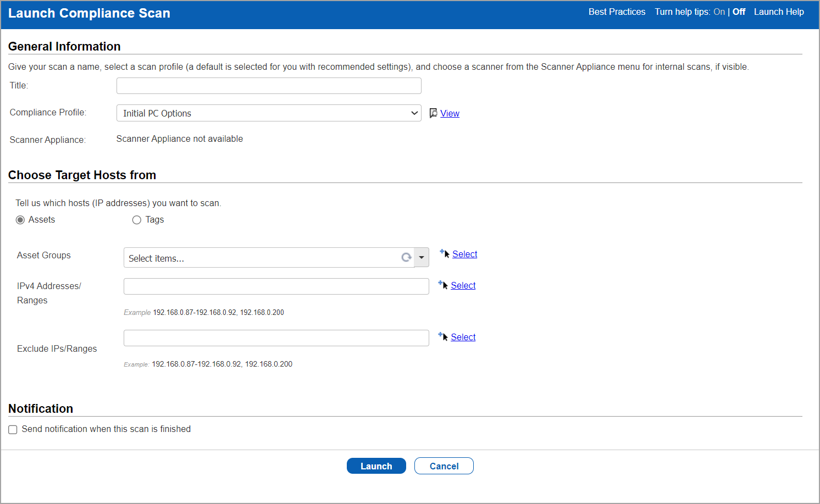Click Select link for IPv4 Addresses/Ranges
The width and height of the screenshot is (820, 504).
[463, 285]
